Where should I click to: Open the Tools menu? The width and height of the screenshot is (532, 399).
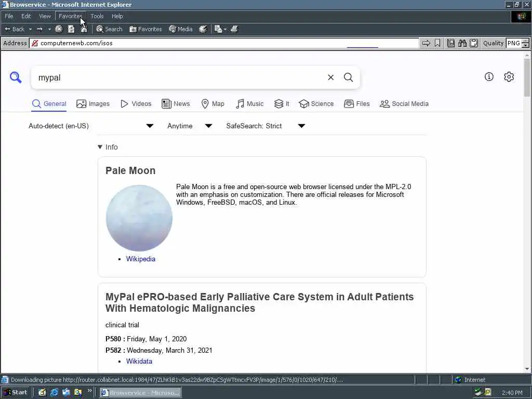point(97,16)
